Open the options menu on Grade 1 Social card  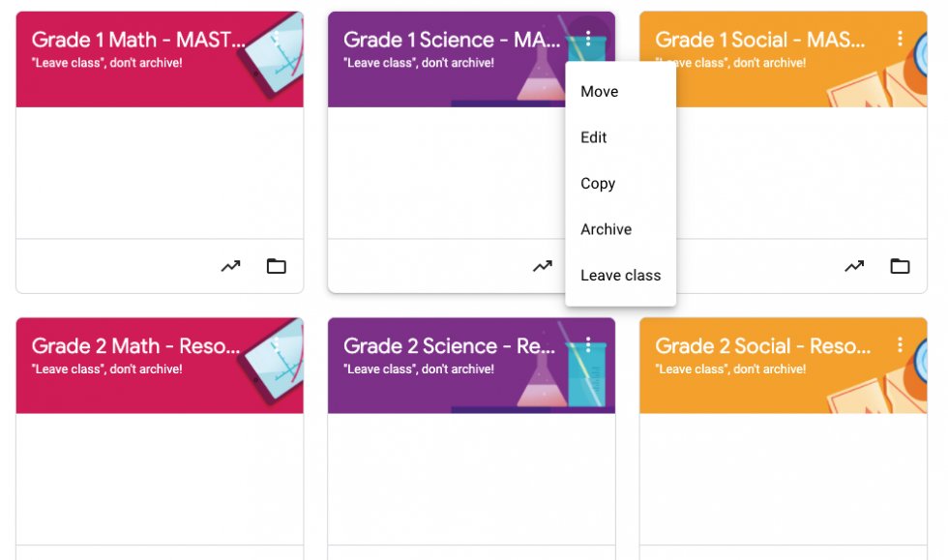click(x=901, y=40)
